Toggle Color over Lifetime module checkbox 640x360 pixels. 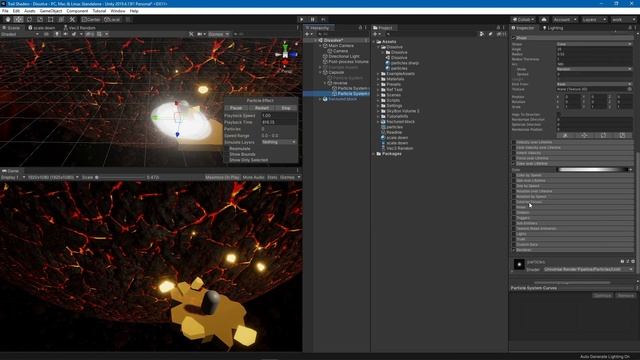[514, 164]
